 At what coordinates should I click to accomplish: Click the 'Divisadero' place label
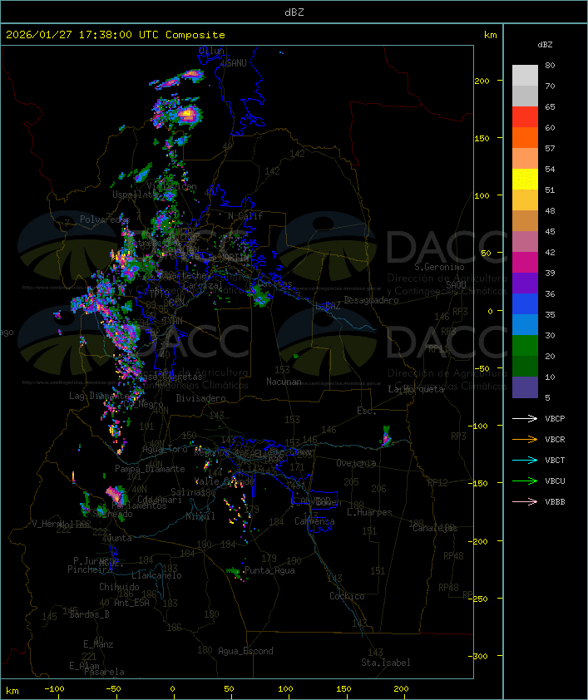(200, 397)
